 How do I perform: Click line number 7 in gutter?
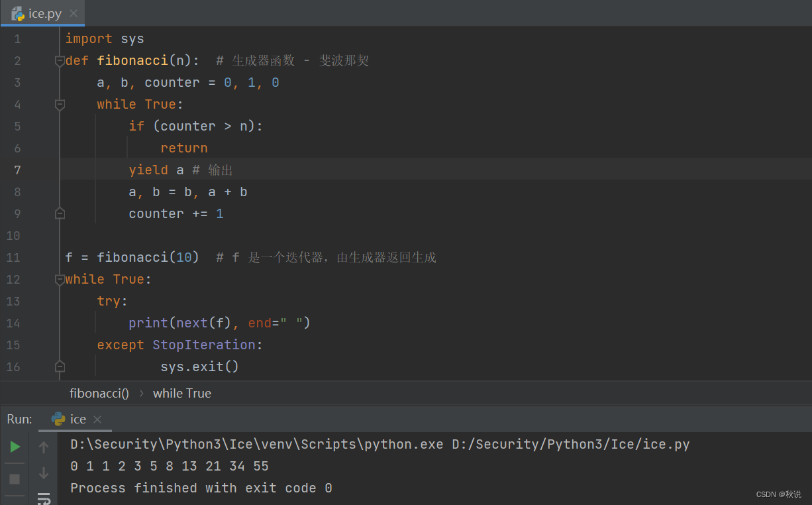pyautogui.click(x=17, y=170)
